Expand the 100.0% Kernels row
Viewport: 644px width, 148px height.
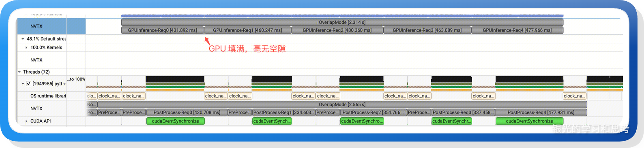(x=26, y=48)
